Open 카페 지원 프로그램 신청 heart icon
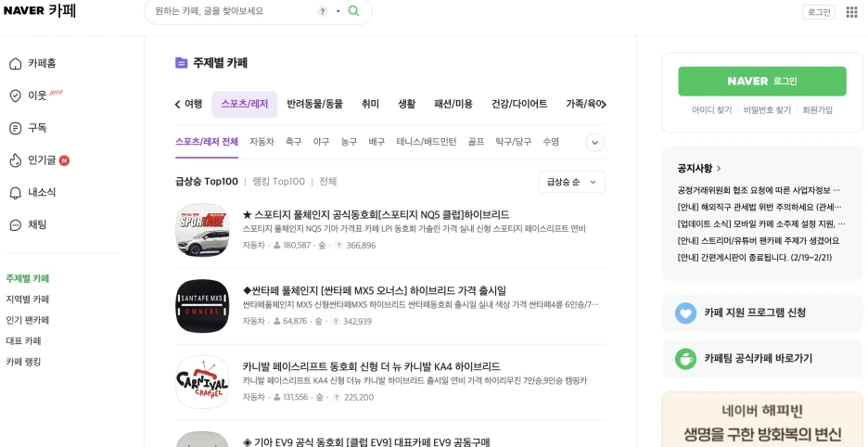 685,313
